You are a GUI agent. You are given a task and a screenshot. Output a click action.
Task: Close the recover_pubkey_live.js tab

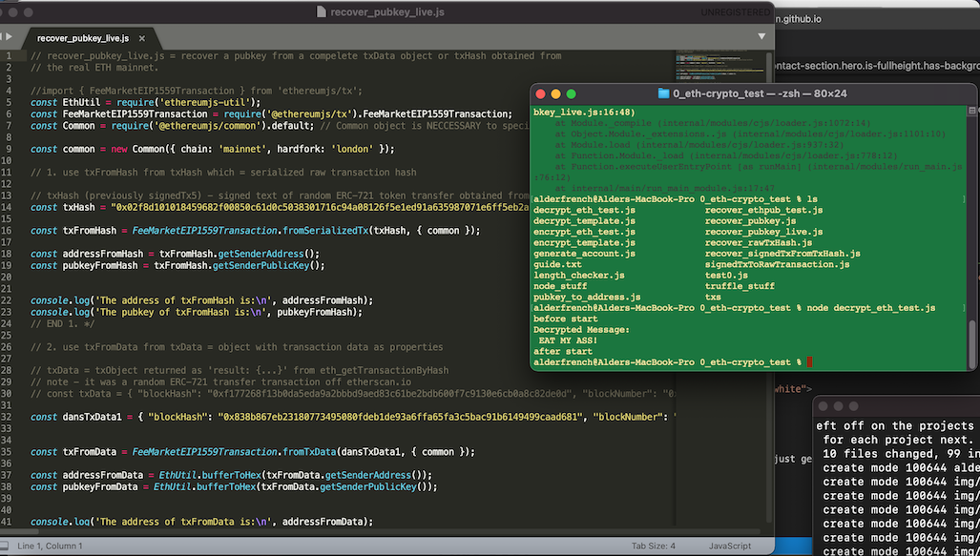(142, 38)
